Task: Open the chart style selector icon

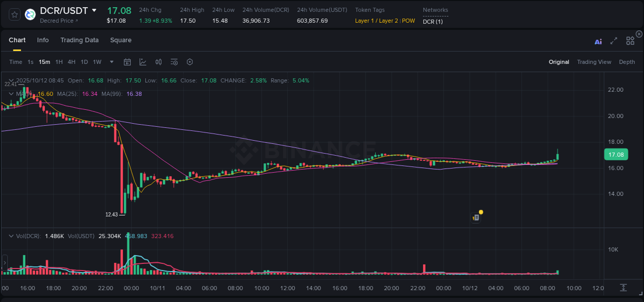Action: pyautogui.click(x=143, y=62)
